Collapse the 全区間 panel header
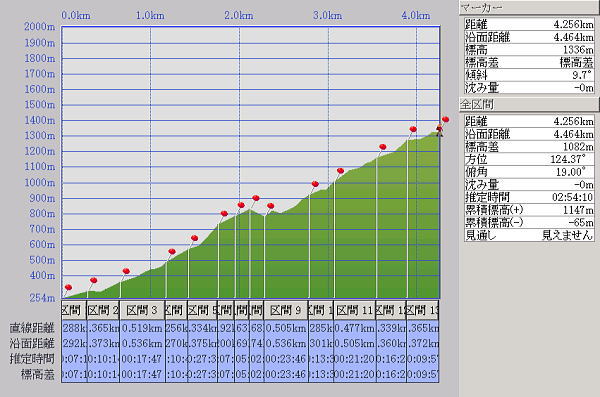The width and height of the screenshot is (600, 397). click(x=529, y=104)
